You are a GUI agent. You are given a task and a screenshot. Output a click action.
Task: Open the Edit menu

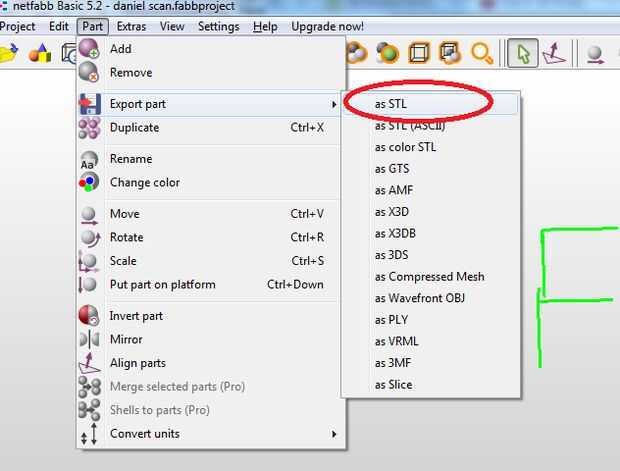[x=59, y=26]
